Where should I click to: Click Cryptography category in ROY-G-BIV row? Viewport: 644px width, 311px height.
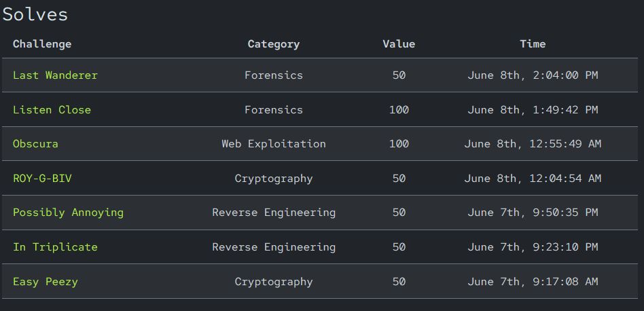(x=273, y=179)
